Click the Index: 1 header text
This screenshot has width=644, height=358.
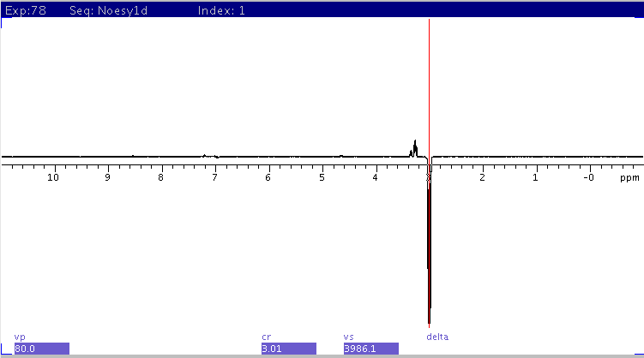coord(221,10)
